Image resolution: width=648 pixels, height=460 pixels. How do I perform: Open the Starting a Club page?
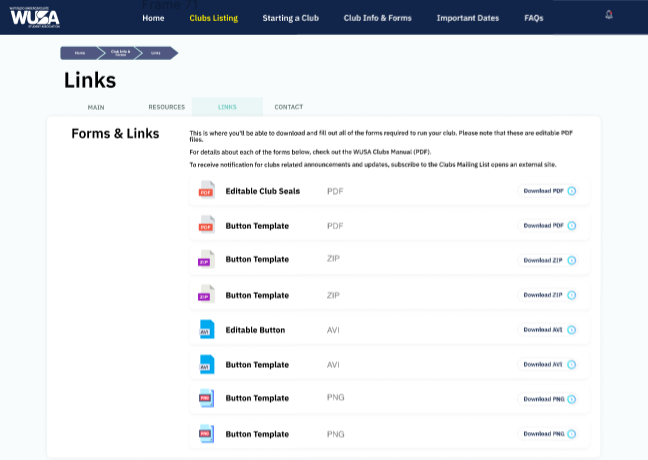(291, 18)
